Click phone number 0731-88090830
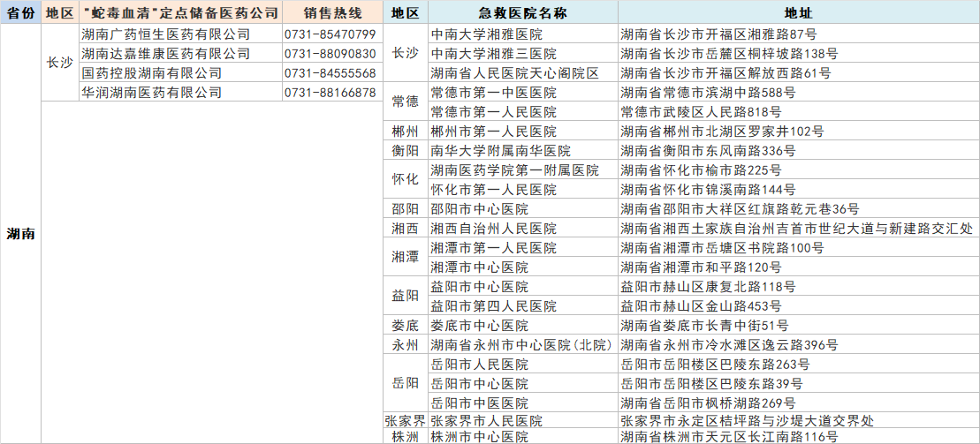This screenshot has height=444, width=980. tap(331, 54)
